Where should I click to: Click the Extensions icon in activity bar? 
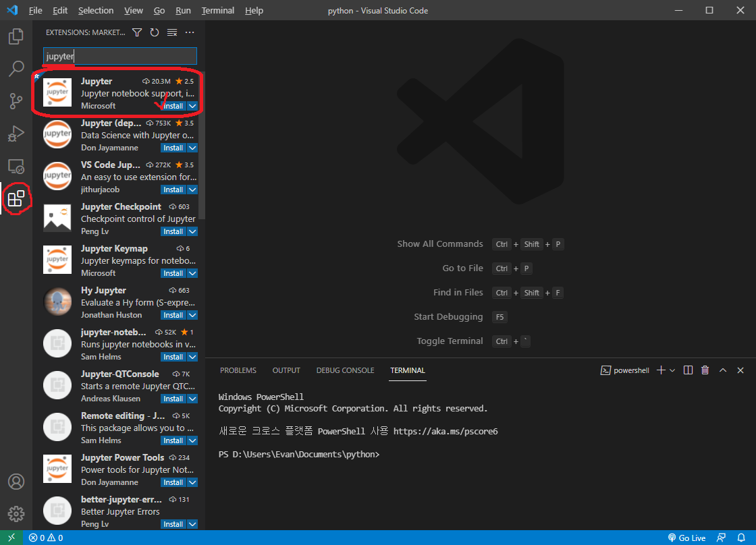(16, 199)
